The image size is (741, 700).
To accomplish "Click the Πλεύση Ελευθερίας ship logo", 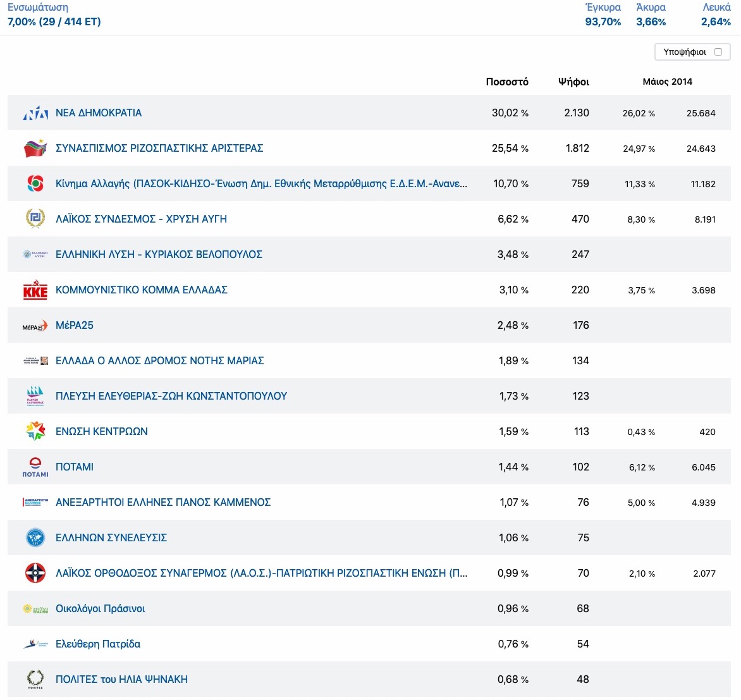I will [35, 396].
